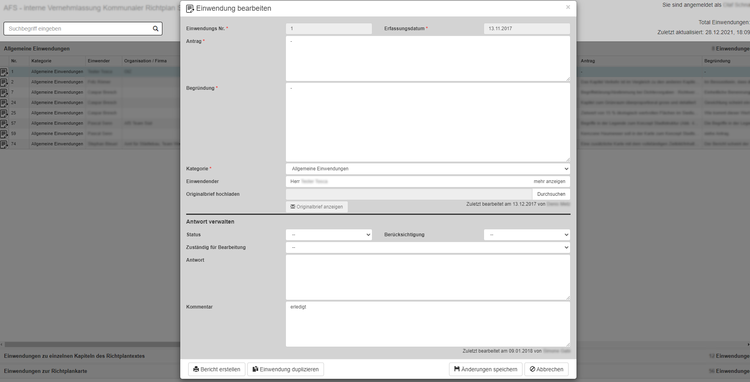Viewport: 750px width, 382px height.
Task: Close the Einwendung bearbeiten dialog
Action: point(568,7)
